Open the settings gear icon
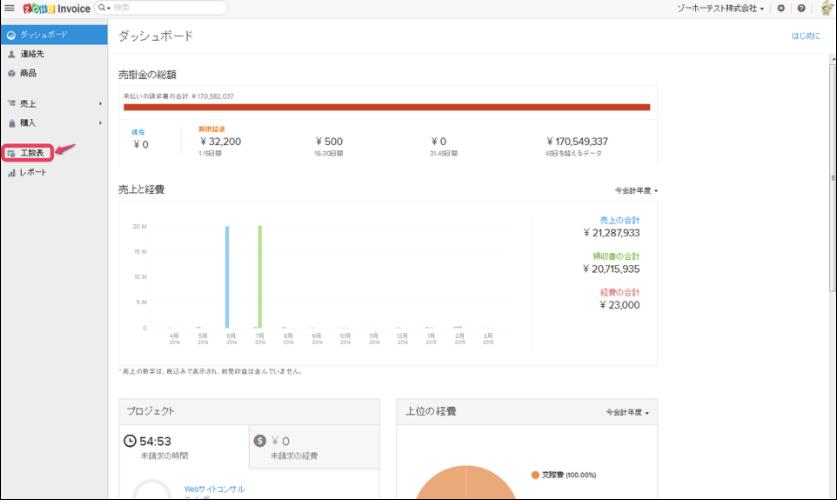Viewport: 837px width, 500px height. [x=781, y=9]
